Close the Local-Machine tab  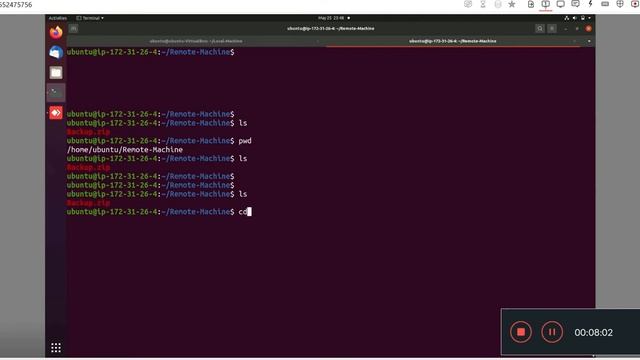click(318, 41)
